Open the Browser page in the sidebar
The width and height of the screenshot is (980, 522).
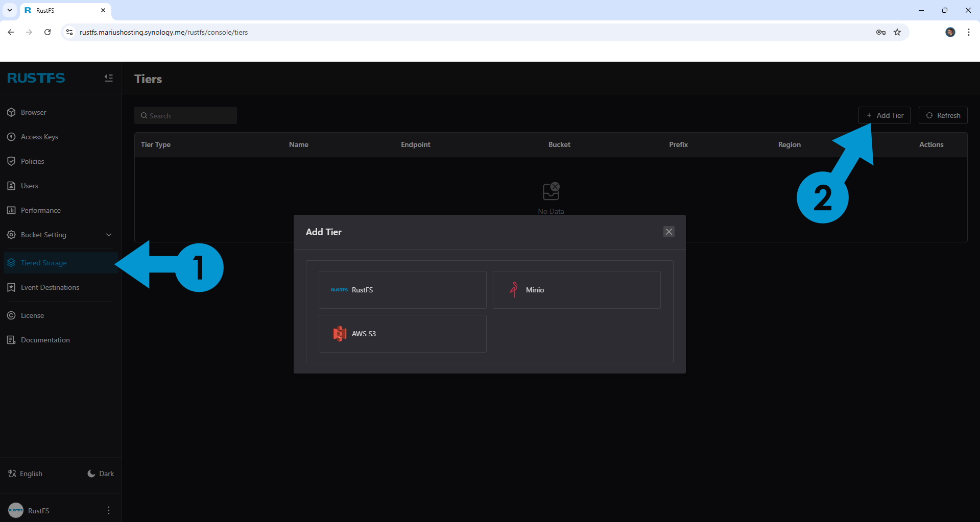click(x=61, y=112)
